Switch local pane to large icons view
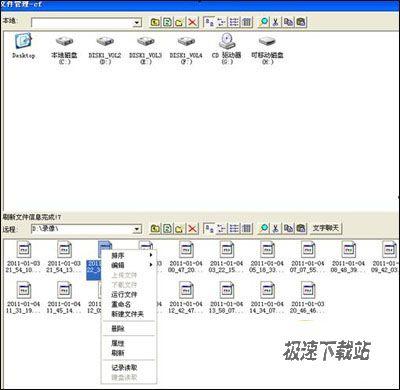 (209, 22)
